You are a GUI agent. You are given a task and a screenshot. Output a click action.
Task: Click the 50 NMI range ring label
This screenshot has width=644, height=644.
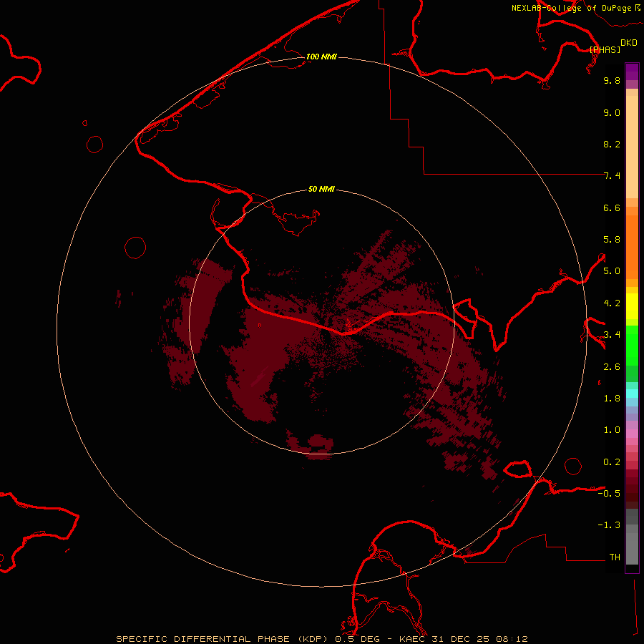[x=321, y=189]
